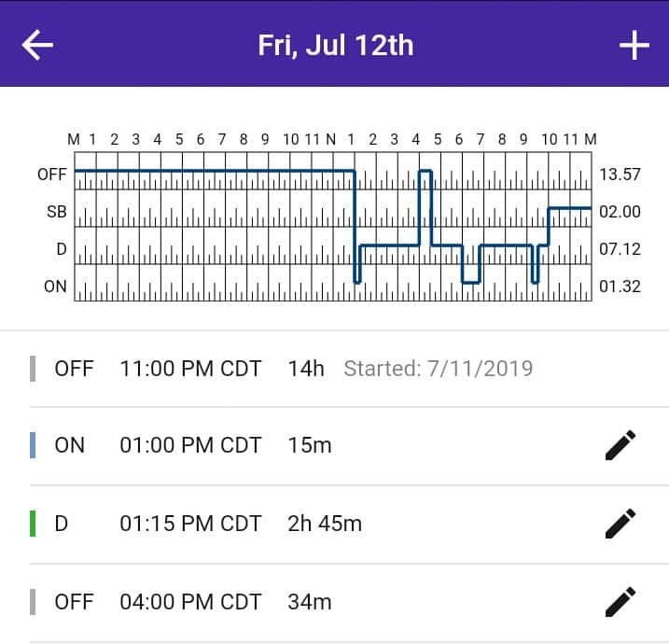Edit the ON 01:00 PM entry pencil

coord(620,445)
